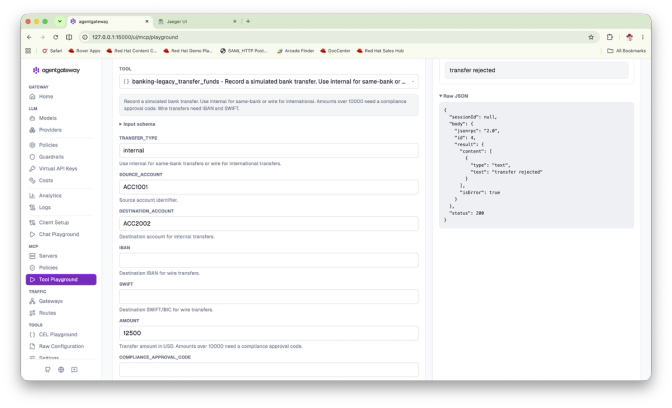Open the Red Hat Sales Hub bookmark
This screenshot has height=408, width=672.
380,51
